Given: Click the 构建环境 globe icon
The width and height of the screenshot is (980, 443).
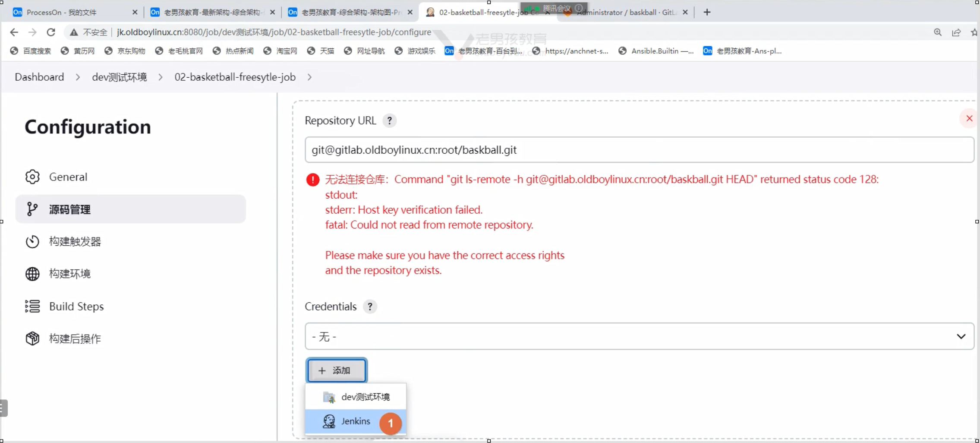Looking at the screenshot, I should 32,274.
